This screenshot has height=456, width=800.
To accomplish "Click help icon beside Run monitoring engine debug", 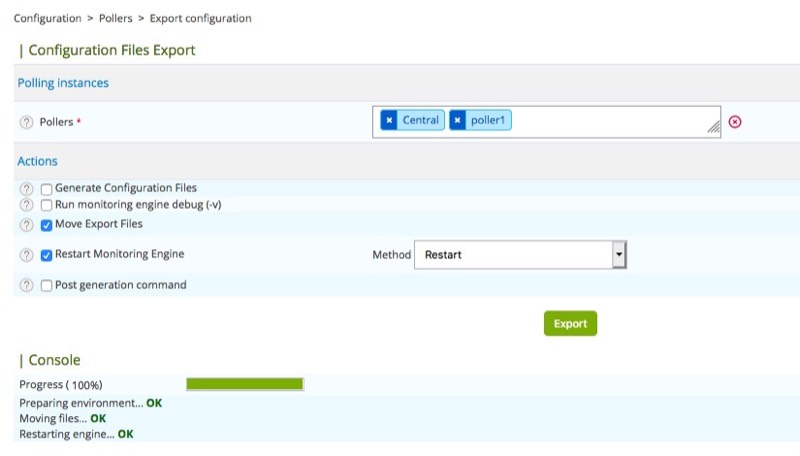I will click(27, 204).
